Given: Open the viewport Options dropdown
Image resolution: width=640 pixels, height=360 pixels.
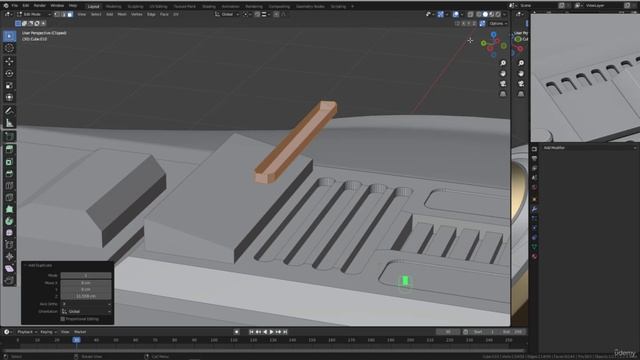Looking at the screenshot, I should point(498,24).
